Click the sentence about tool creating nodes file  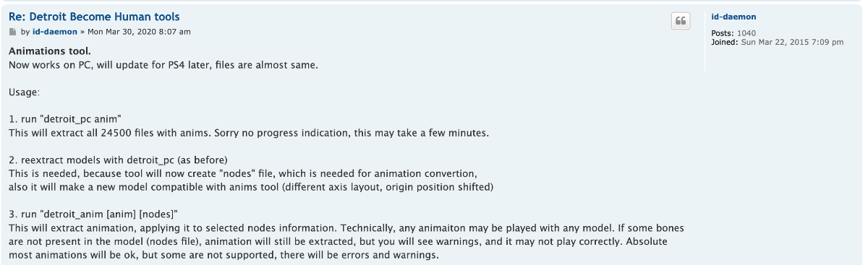244,174
